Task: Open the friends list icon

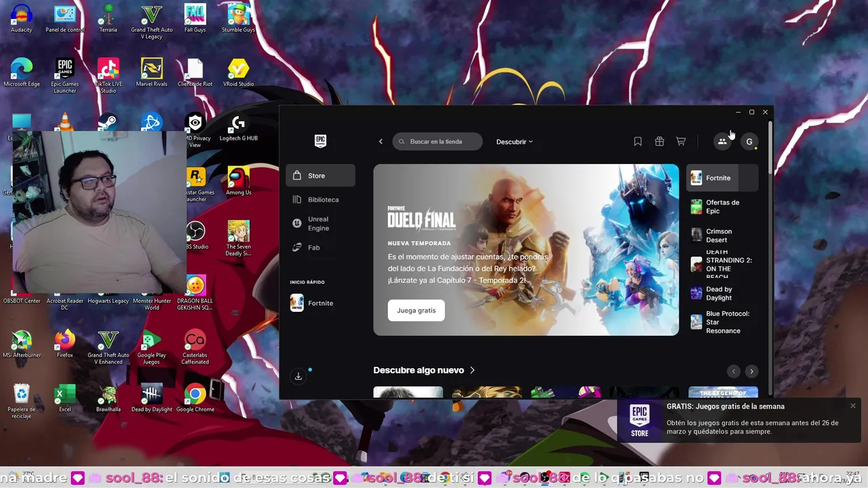Action: (x=722, y=142)
